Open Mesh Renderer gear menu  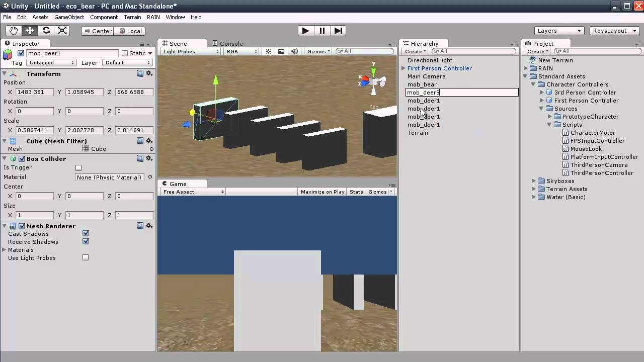pos(149,226)
